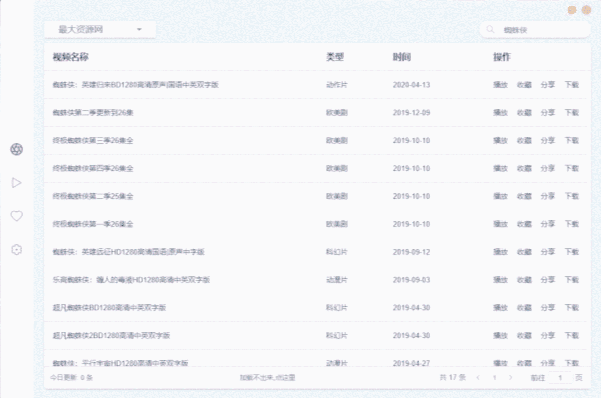This screenshot has width=601, height=398.
Task: Click the 视频名称 column header
Action: [71, 57]
